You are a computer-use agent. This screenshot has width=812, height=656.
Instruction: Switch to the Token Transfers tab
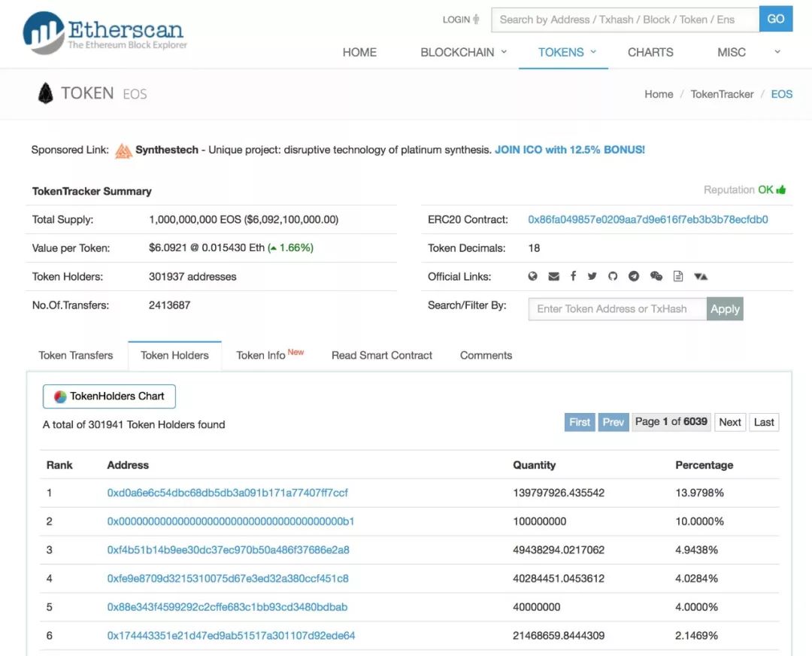[x=76, y=356]
